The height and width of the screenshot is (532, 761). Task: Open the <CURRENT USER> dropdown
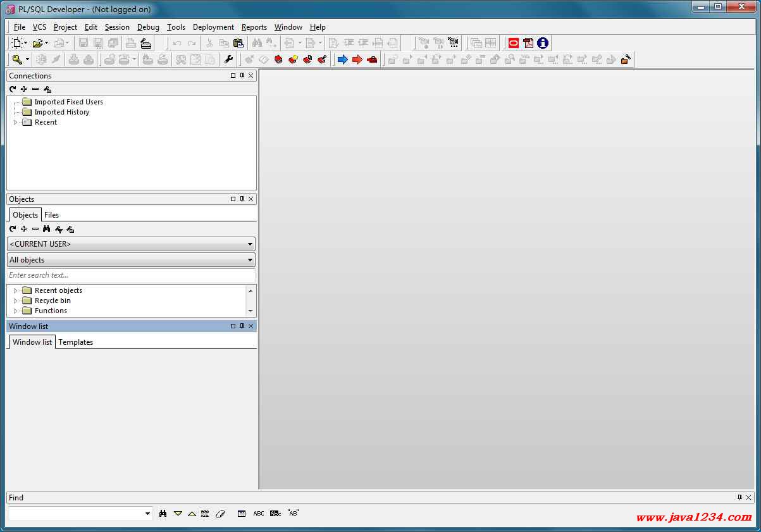pos(251,244)
